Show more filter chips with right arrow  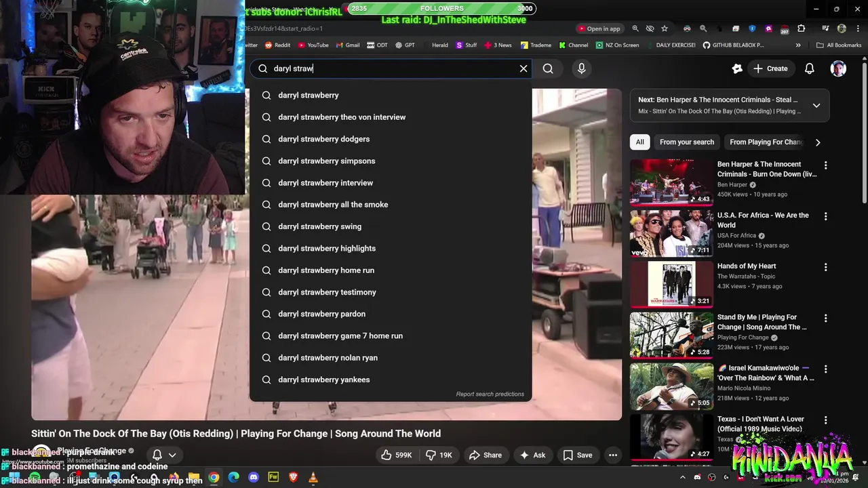818,142
